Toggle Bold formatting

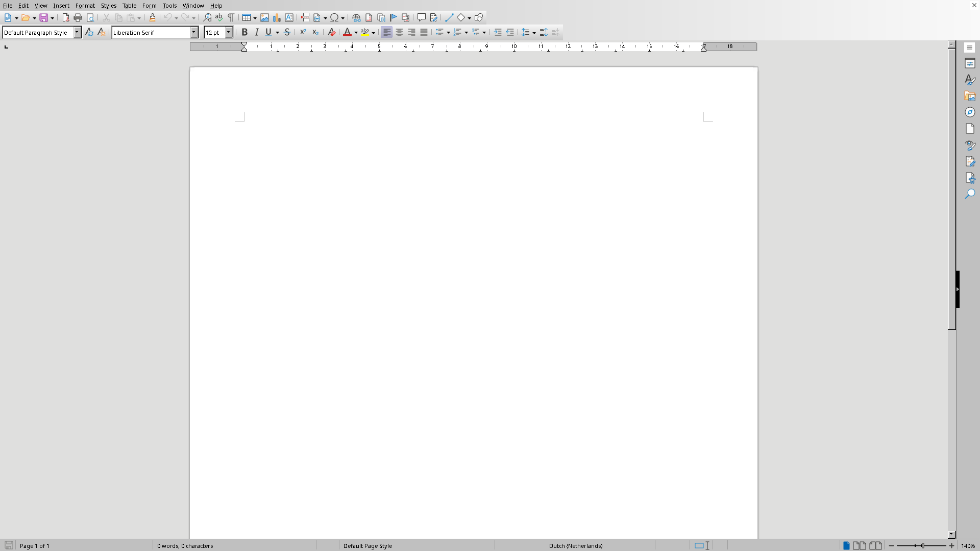244,32
